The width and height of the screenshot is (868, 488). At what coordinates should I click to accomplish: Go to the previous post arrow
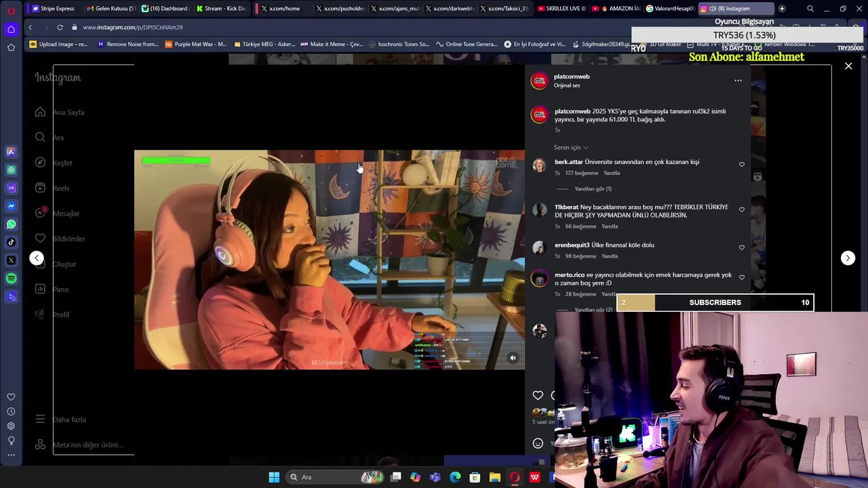pyautogui.click(x=37, y=258)
